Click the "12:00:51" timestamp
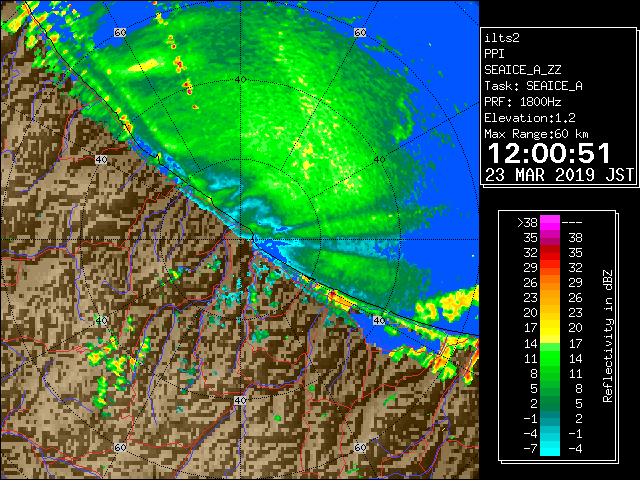Image resolution: width=640 pixels, height=480 pixels. tap(549, 153)
